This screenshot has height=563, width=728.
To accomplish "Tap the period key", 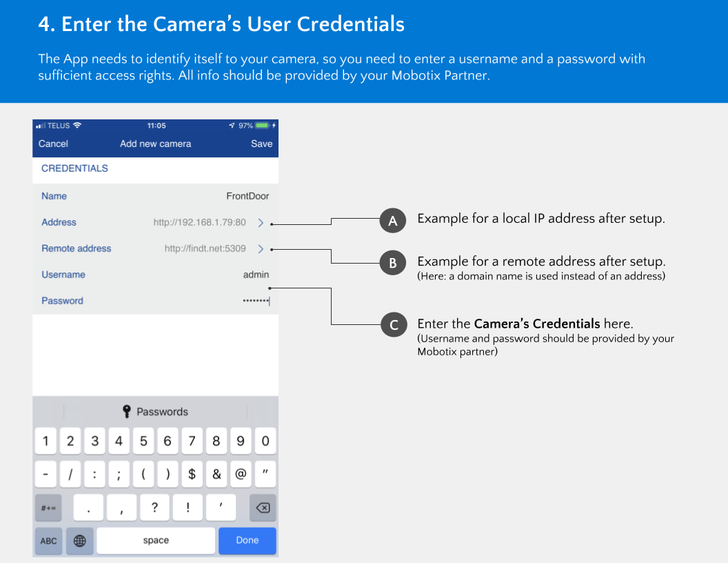I will point(88,508).
